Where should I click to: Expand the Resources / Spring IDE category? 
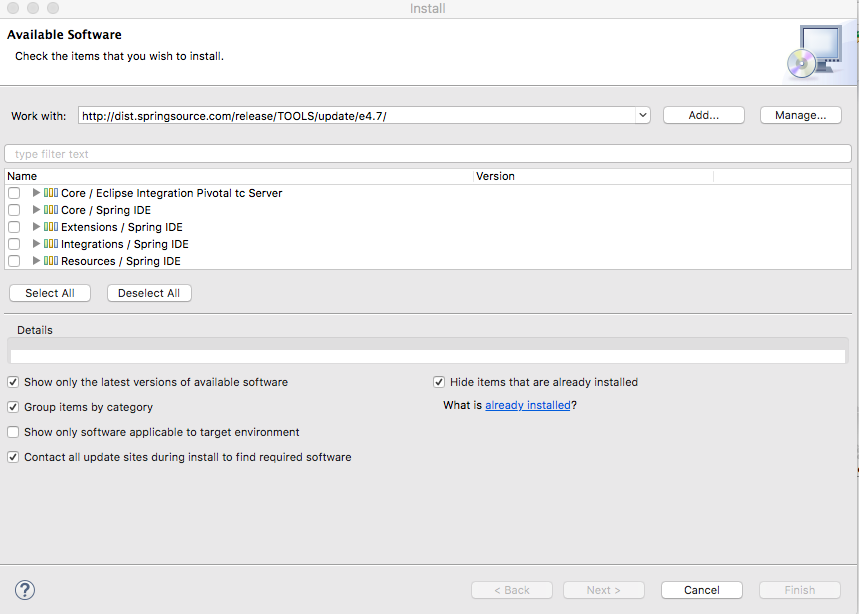[x=36, y=261]
